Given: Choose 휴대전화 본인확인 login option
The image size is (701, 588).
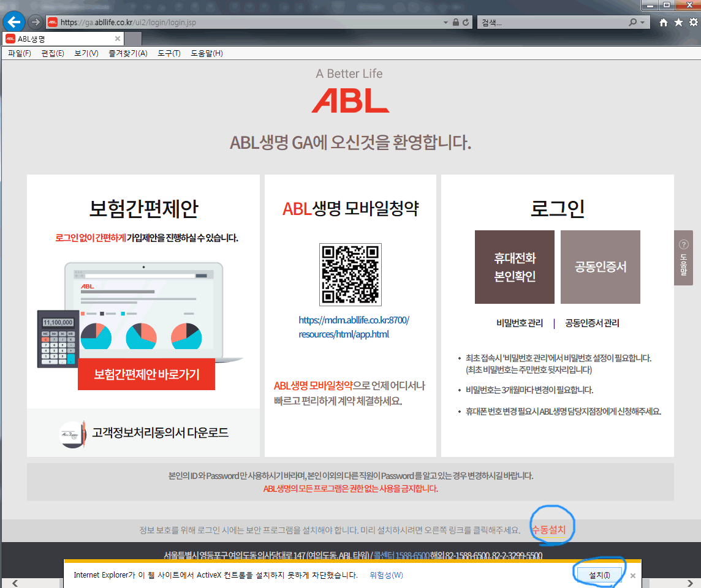Looking at the screenshot, I should click(515, 267).
